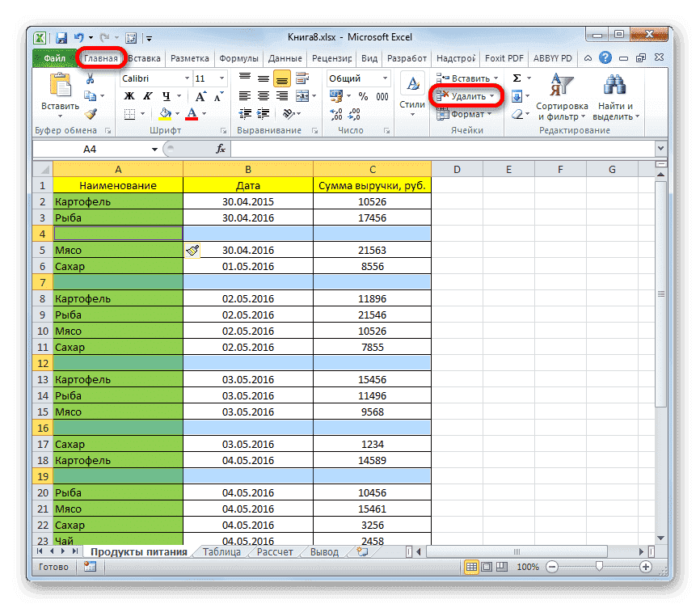Select the Таблица sheet tab
The image size is (700, 608).
coord(222,551)
